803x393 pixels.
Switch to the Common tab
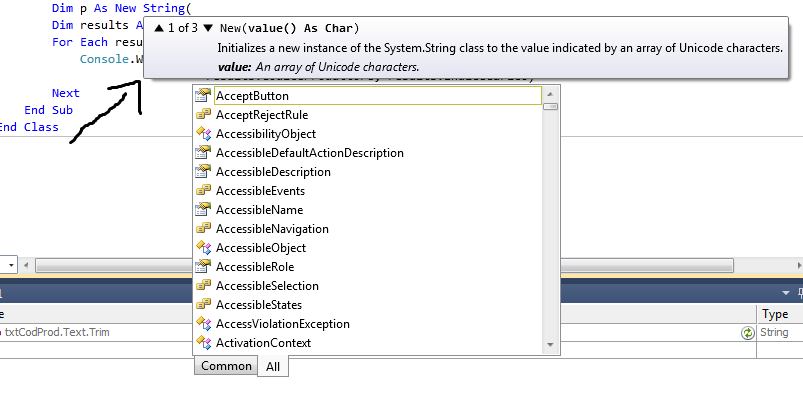click(x=226, y=366)
